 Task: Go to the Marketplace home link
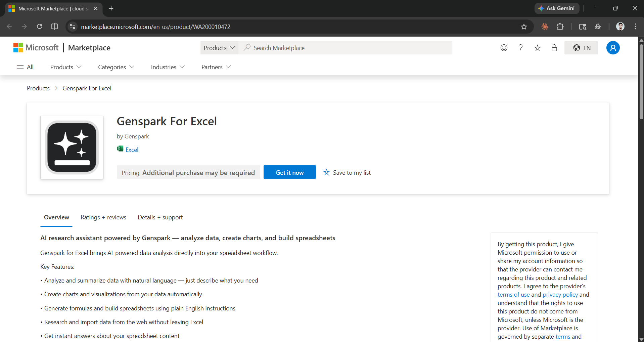tap(89, 48)
